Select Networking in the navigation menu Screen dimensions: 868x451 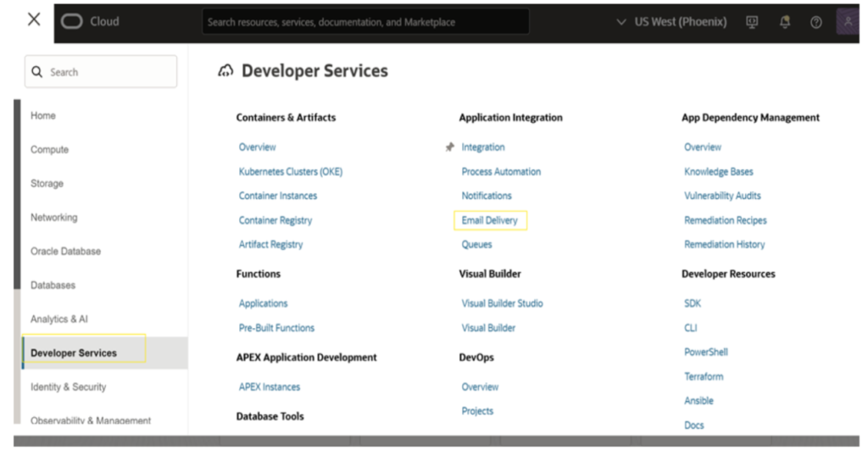pos(53,218)
